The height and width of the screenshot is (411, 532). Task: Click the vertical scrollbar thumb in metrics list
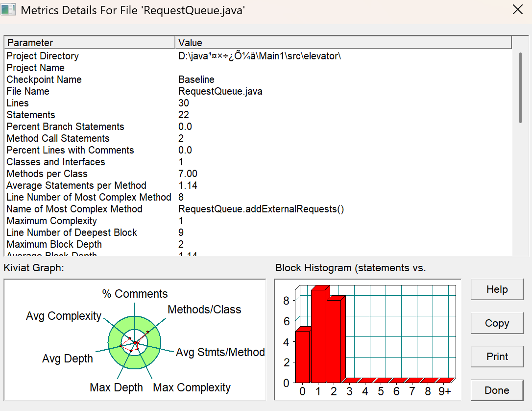520,88
